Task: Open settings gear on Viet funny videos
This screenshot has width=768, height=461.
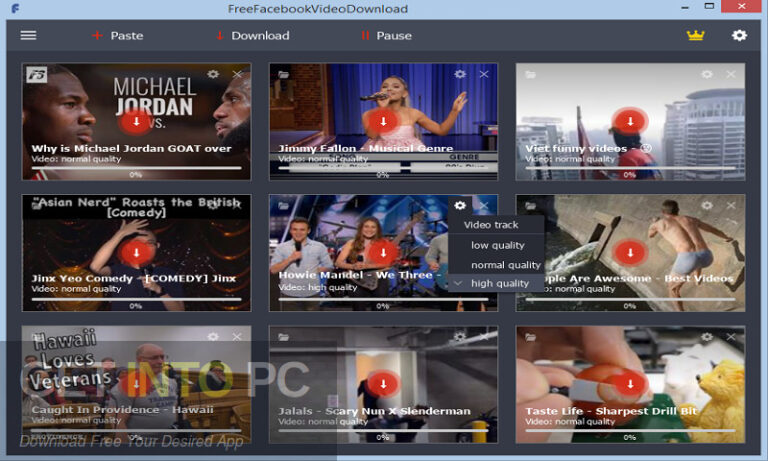Action: (707, 74)
